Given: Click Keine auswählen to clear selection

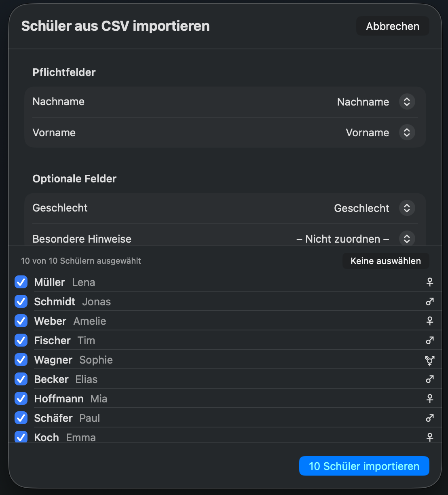Looking at the screenshot, I should click(x=385, y=261).
